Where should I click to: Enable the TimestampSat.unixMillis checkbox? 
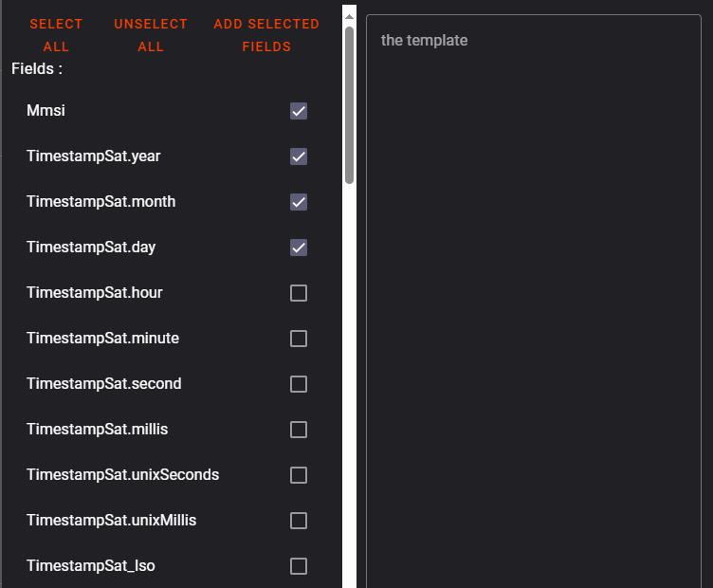tap(299, 521)
